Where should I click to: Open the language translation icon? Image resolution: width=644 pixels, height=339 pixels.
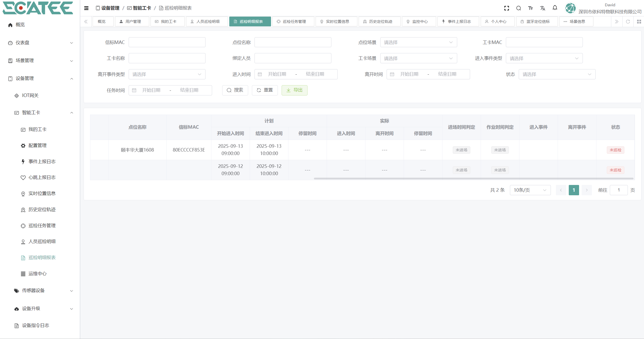tap(543, 8)
